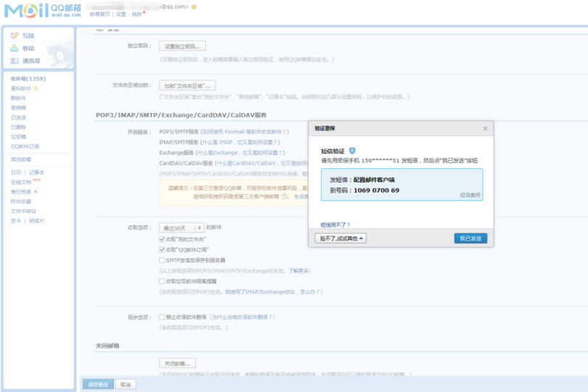This screenshot has height=392, width=588.
Task: Click the 收信 receive mail icon
Action: click(x=15, y=48)
